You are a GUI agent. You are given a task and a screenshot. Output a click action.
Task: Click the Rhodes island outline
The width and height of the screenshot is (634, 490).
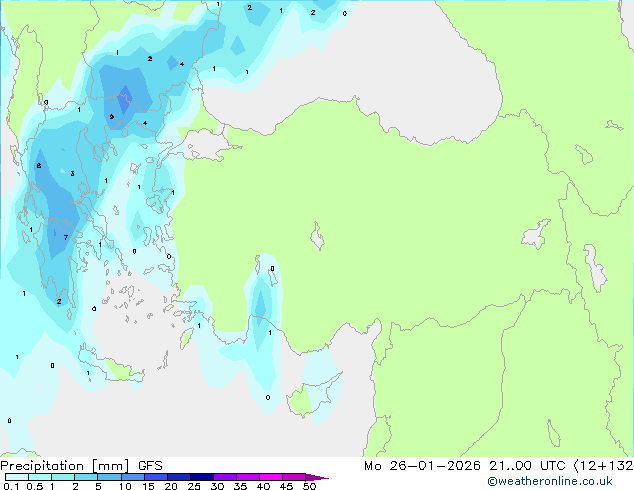point(187,338)
